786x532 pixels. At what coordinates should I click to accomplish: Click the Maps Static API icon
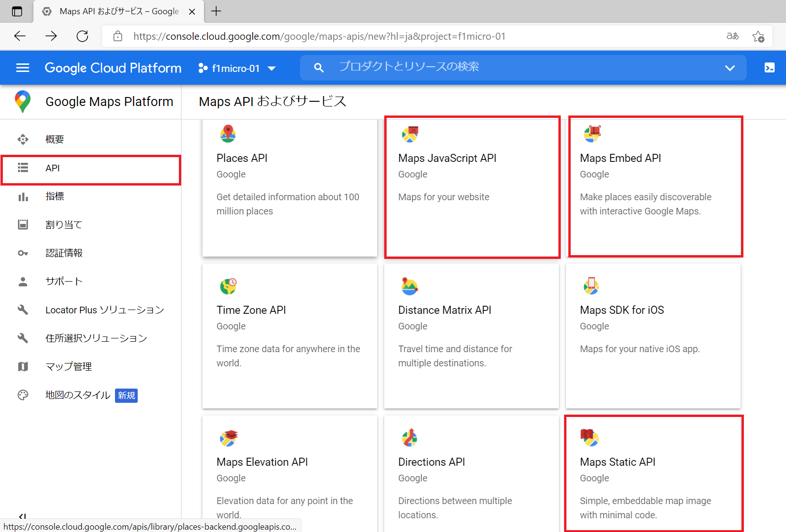click(x=590, y=438)
